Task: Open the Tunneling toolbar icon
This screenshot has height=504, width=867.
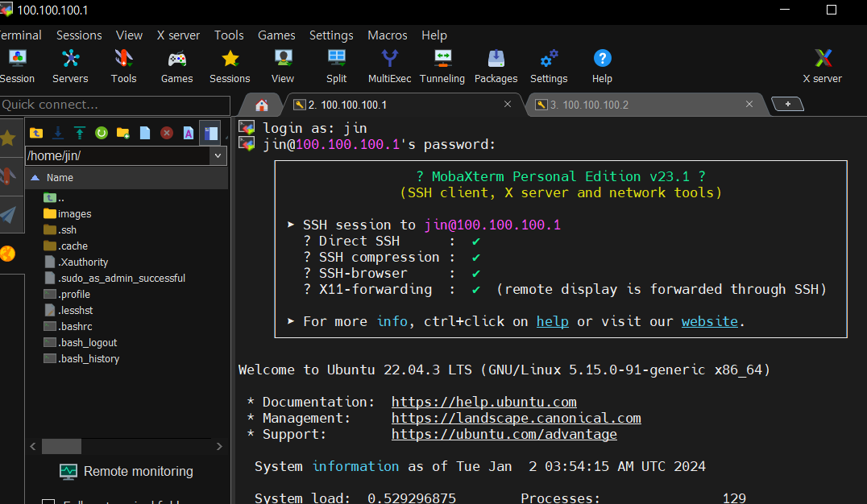Action: tap(442, 66)
